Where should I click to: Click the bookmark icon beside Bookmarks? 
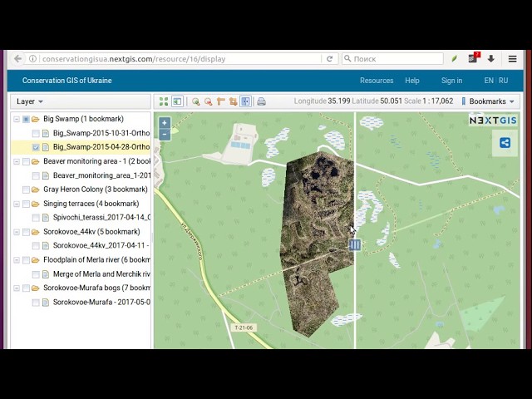point(464,101)
